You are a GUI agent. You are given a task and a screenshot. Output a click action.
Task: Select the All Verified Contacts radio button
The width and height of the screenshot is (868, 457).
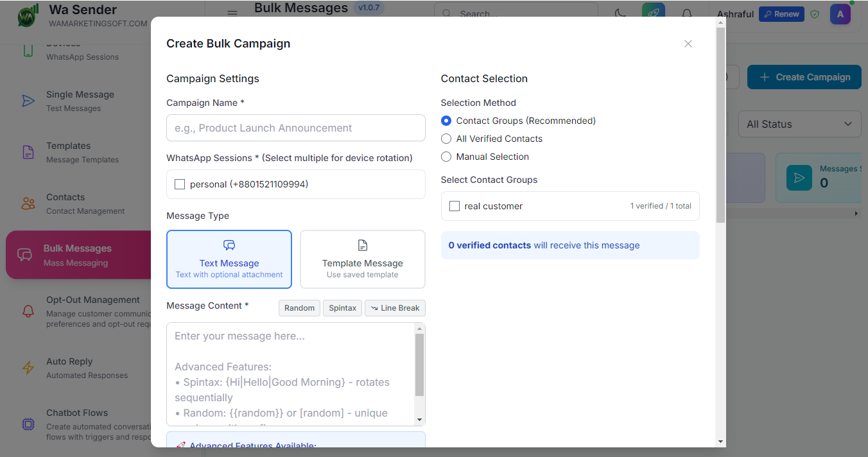pyautogui.click(x=446, y=139)
